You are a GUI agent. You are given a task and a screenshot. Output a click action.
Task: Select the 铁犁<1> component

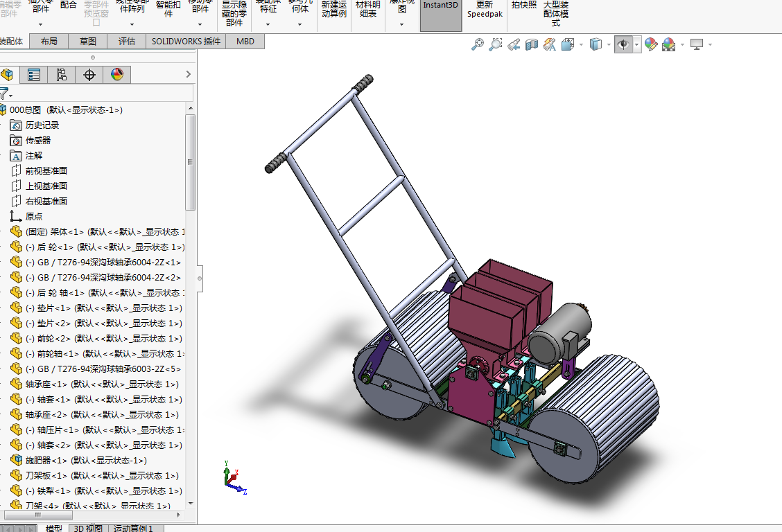point(96,491)
